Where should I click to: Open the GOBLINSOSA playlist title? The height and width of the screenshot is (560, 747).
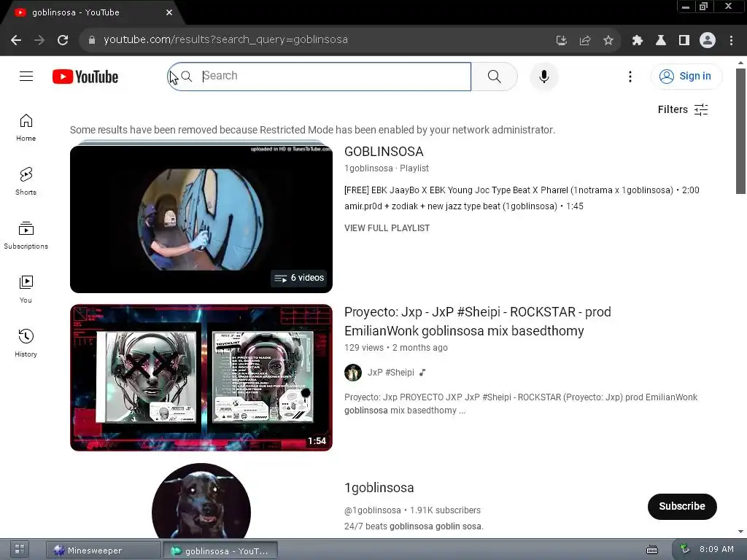click(384, 152)
